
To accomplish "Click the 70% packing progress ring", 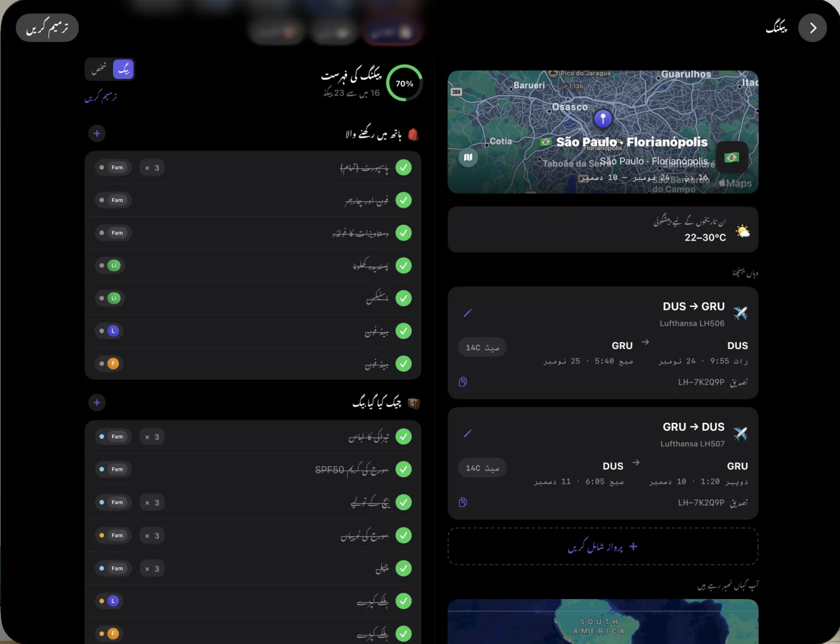I will tap(404, 83).
